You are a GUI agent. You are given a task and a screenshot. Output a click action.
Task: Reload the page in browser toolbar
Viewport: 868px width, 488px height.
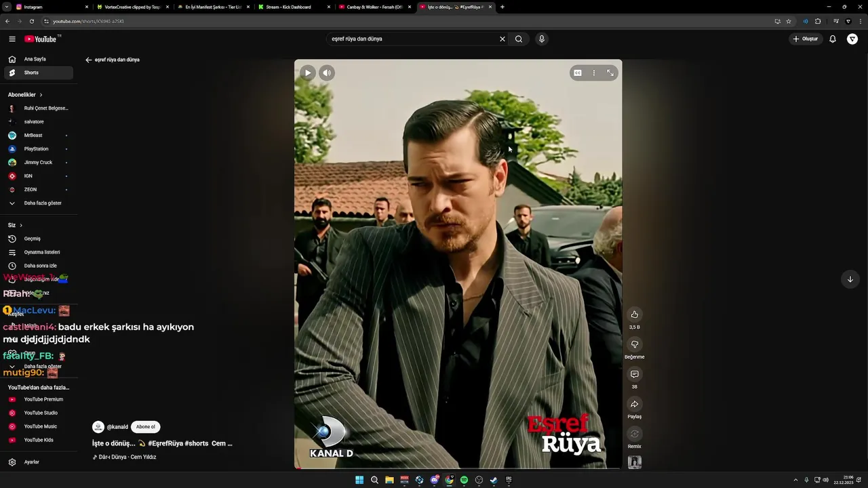tap(31, 21)
